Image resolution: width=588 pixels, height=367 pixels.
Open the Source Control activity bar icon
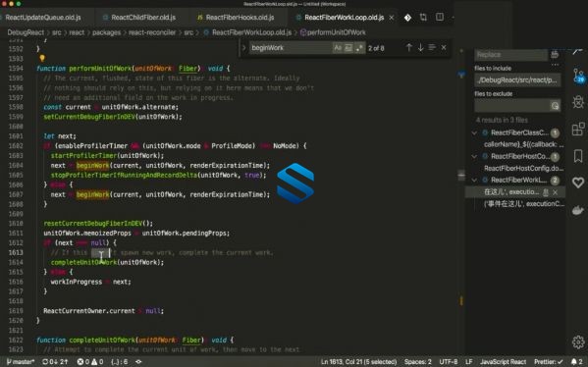tap(578, 76)
